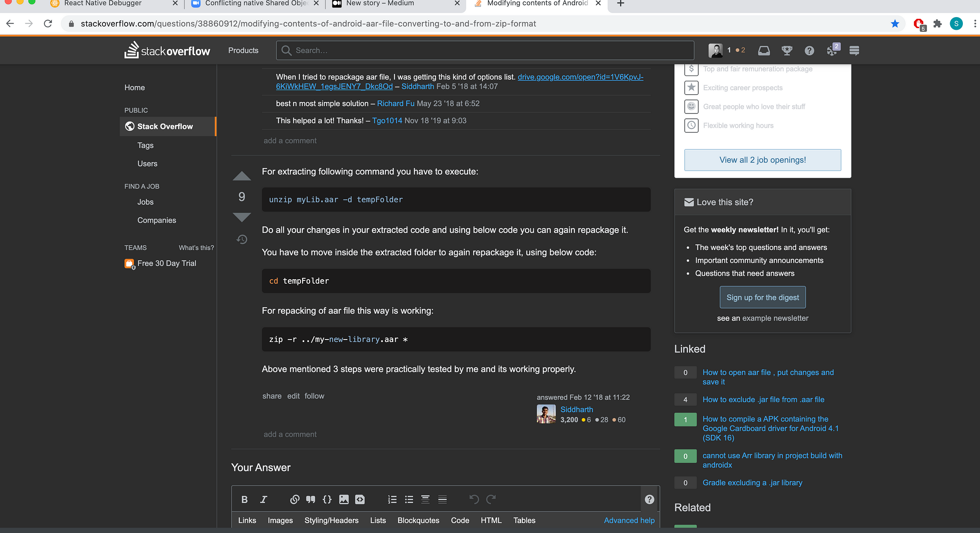This screenshot has height=533, width=980.
Task: Create a numbered list in editor
Action: pyautogui.click(x=392, y=499)
